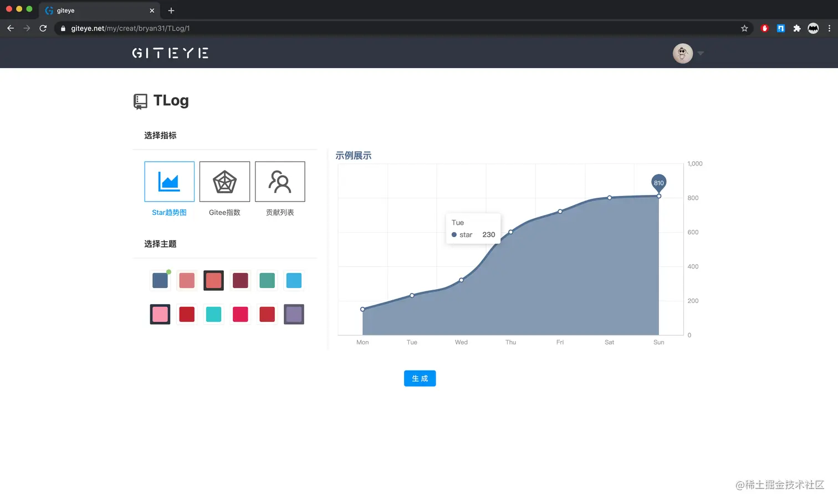The width and height of the screenshot is (838, 504).
Task: Switch to the giteye tab
Action: [100, 11]
